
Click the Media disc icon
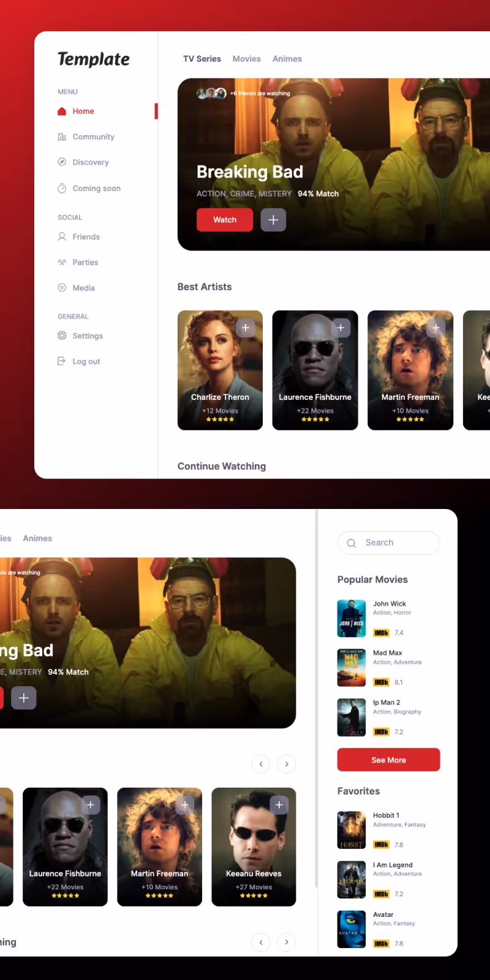click(62, 288)
